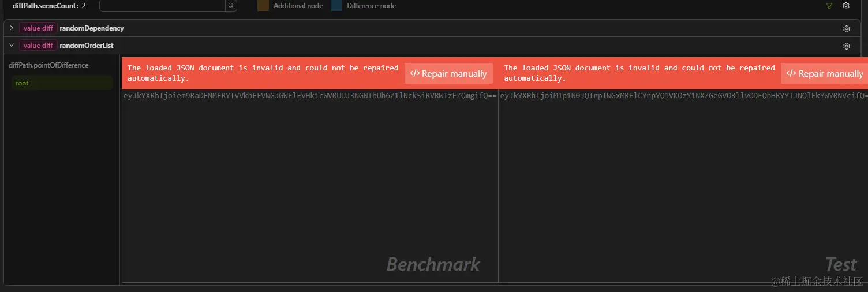Image resolution: width=868 pixels, height=292 pixels.
Task: Open the green filter icon
Action: (829, 6)
